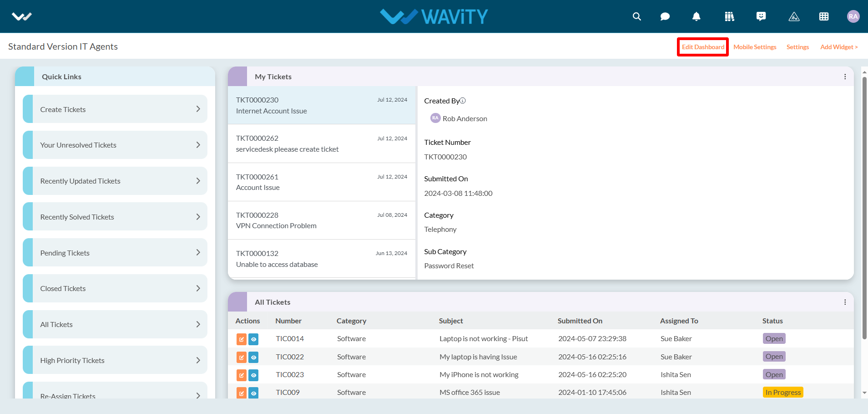Open Mobile Settings link
Viewport: 868px width, 414px height.
tap(755, 47)
